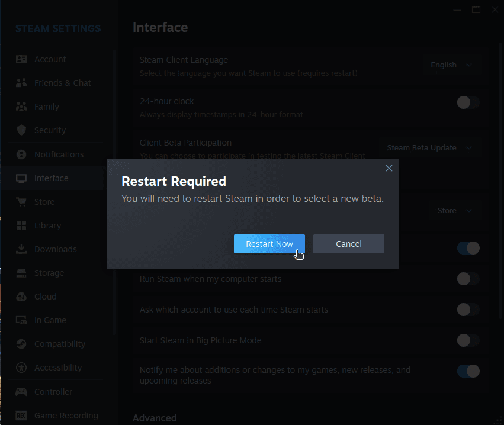504x425 pixels.
Task: Toggle the enabled switch below the Store dropdown
Action: (468, 248)
